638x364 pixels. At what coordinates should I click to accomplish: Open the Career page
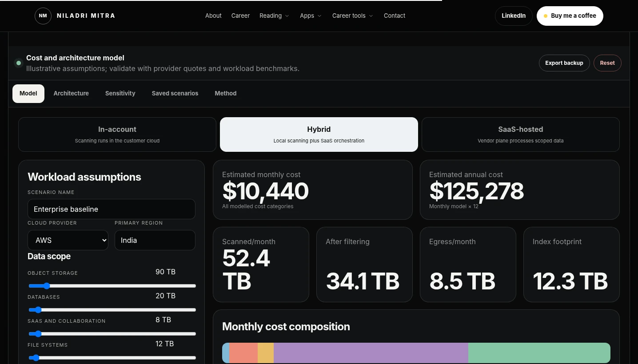pos(240,16)
